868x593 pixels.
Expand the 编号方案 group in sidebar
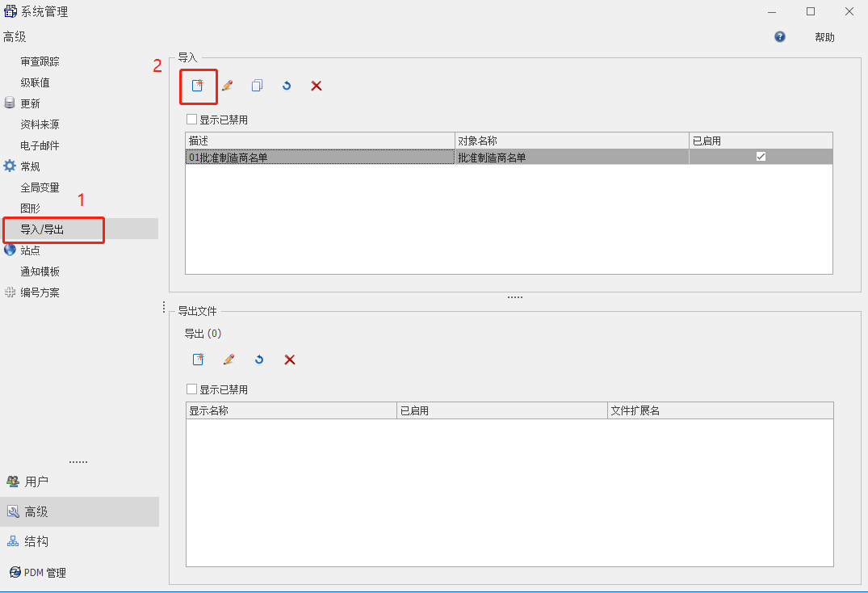click(x=39, y=292)
